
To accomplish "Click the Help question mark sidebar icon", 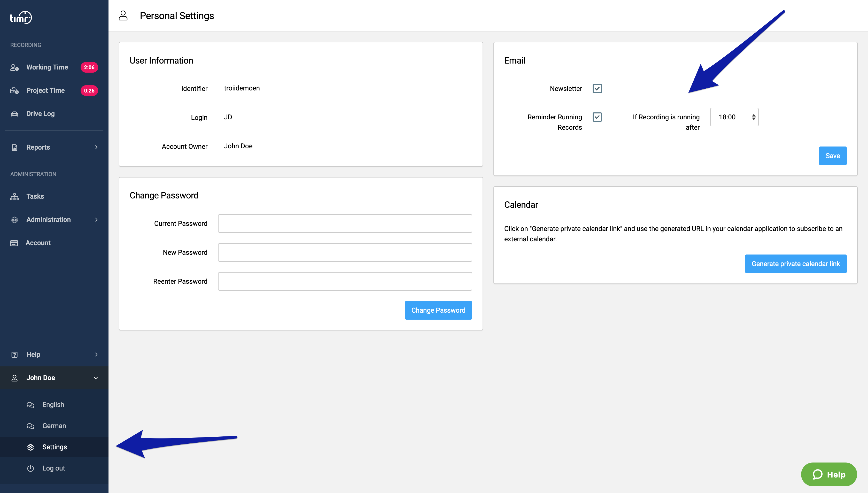I will 14,355.
